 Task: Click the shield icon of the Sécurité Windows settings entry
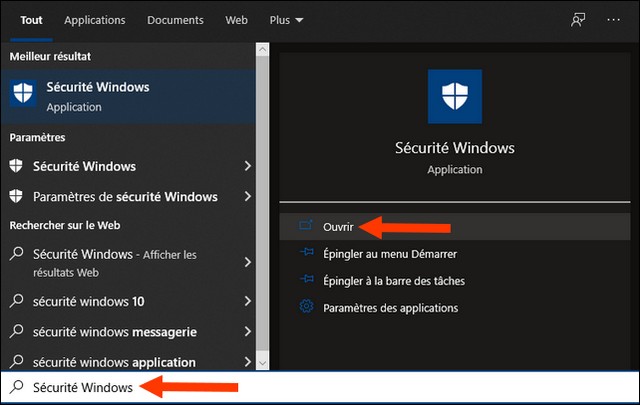coord(16,166)
